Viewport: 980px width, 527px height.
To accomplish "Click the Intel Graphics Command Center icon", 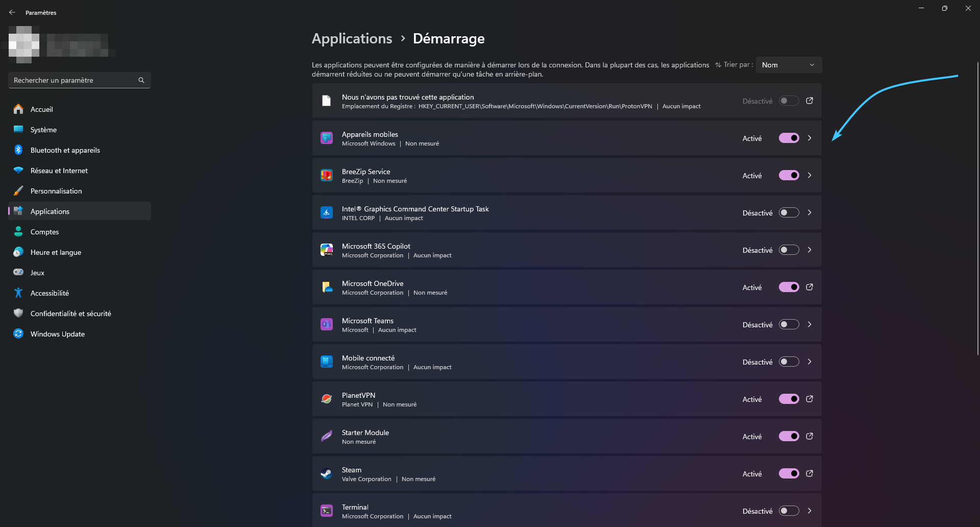I will tap(327, 212).
